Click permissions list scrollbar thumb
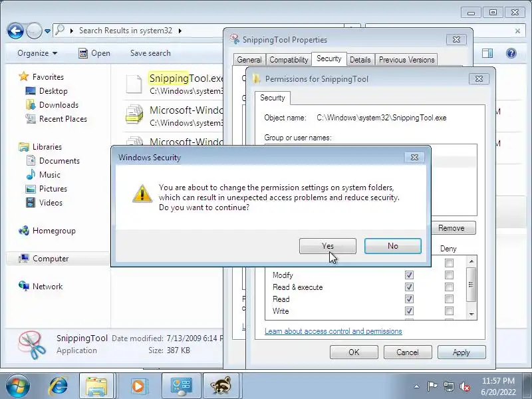 point(471,285)
